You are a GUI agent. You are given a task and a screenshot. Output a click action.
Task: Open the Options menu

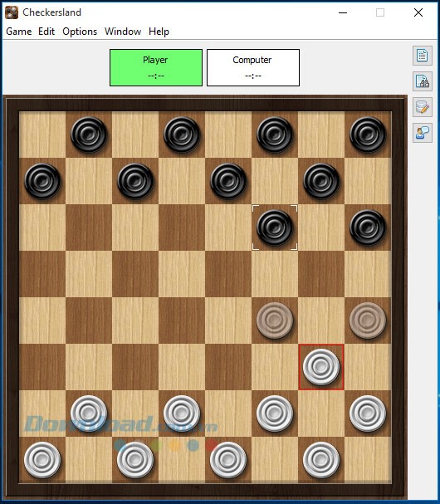[x=80, y=32]
